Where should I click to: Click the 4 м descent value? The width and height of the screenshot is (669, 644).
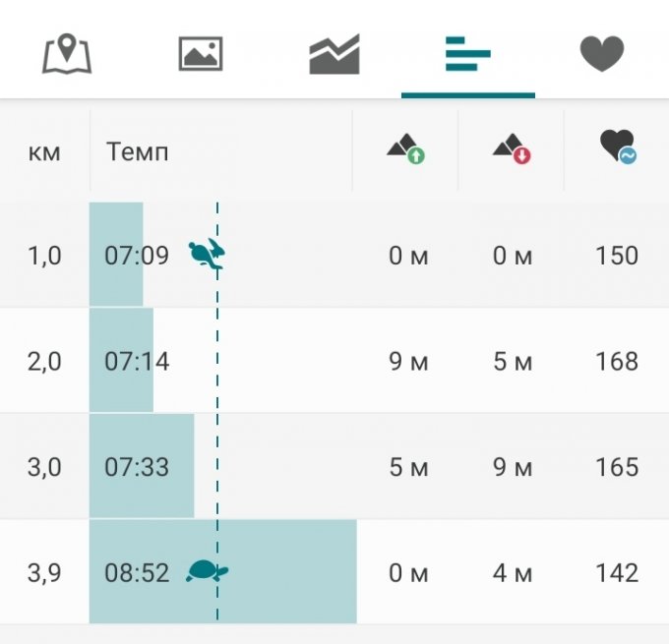pos(513,572)
